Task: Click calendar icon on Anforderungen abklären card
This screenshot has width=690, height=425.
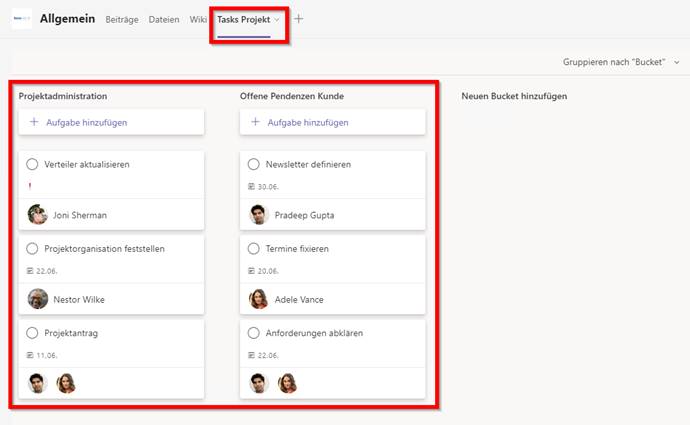Action: click(251, 355)
